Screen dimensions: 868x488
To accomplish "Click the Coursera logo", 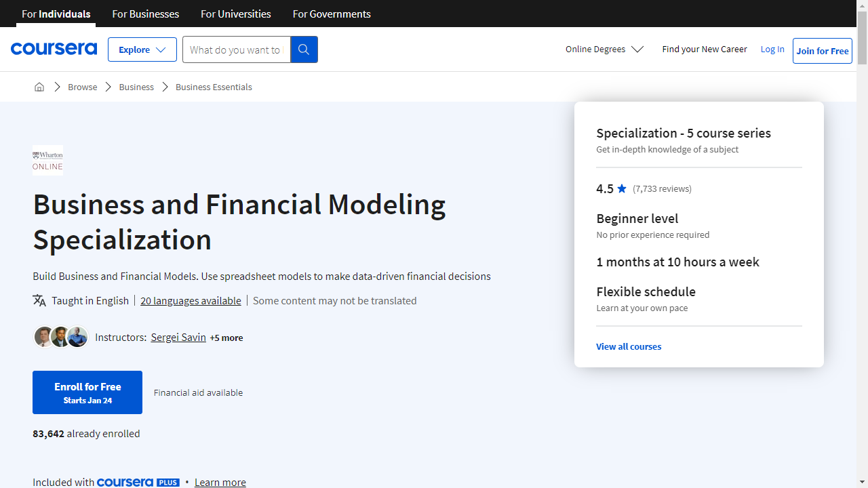I will click(54, 49).
